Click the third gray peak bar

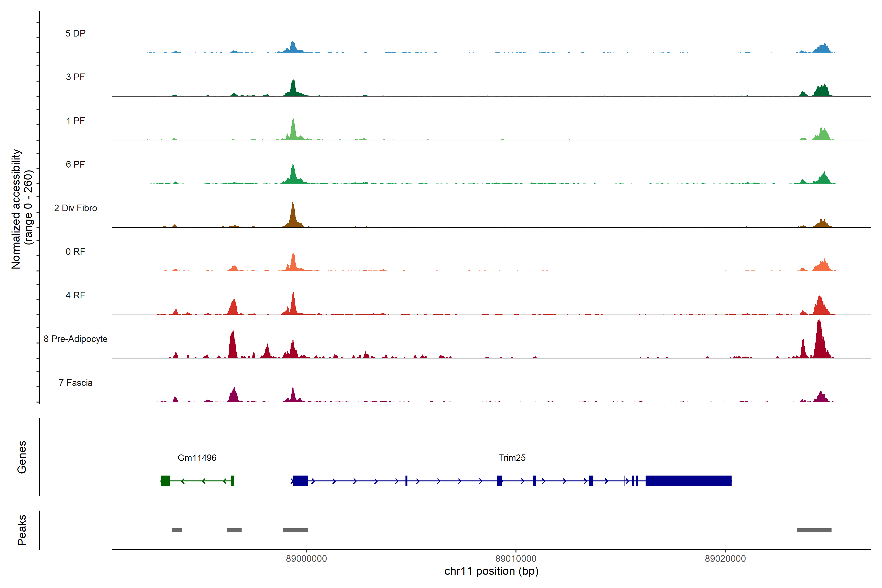(x=295, y=530)
